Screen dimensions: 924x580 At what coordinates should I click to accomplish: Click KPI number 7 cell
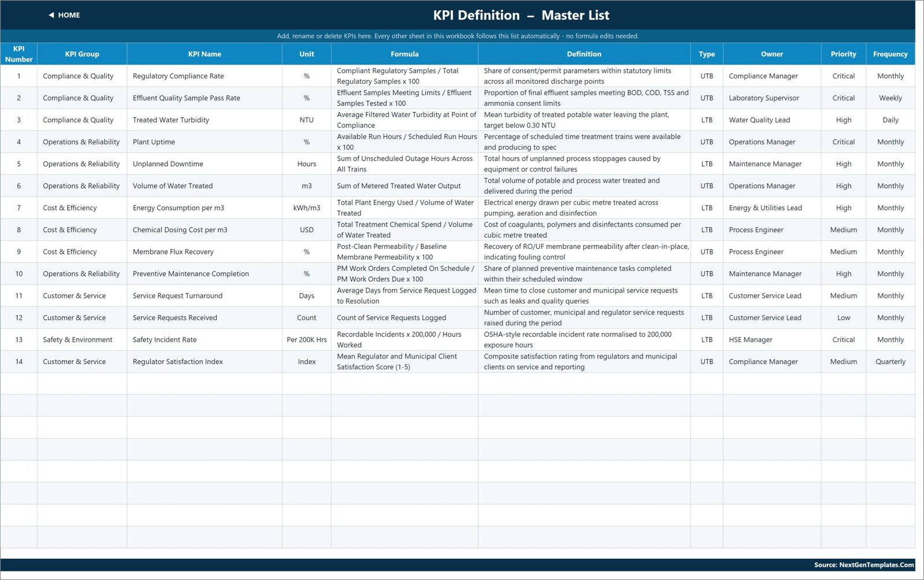18,208
